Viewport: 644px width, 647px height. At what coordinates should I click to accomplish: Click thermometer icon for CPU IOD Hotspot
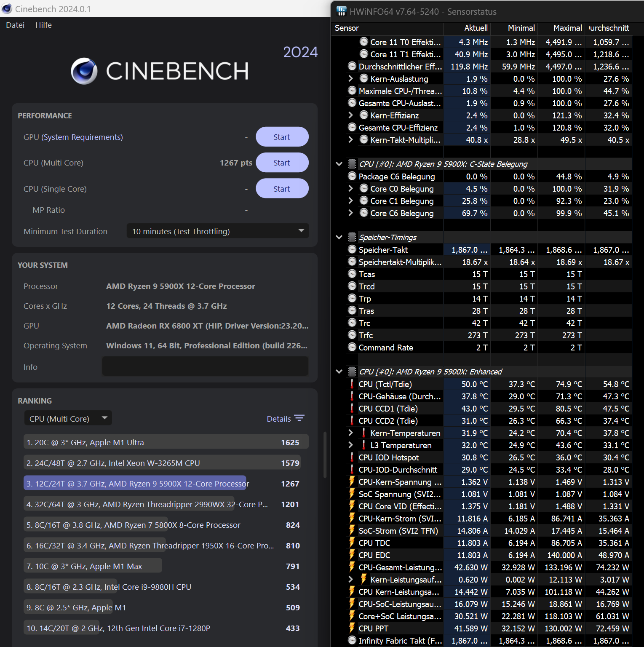point(352,457)
